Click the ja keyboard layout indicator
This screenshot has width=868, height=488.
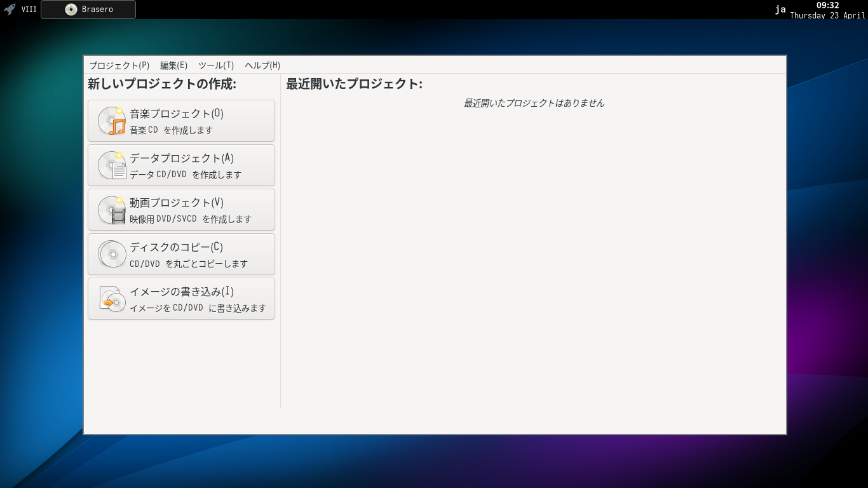pos(780,10)
